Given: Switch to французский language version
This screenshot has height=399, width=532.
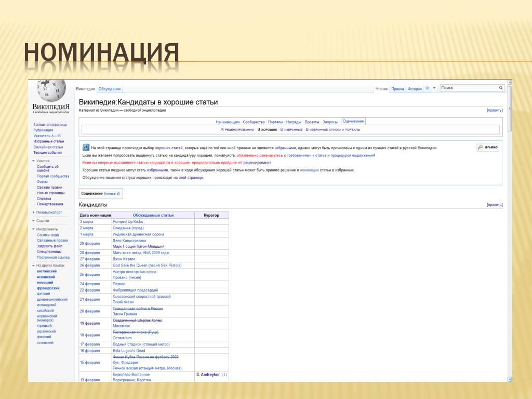Looking at the screenshot, I should [x=48, y=288].
